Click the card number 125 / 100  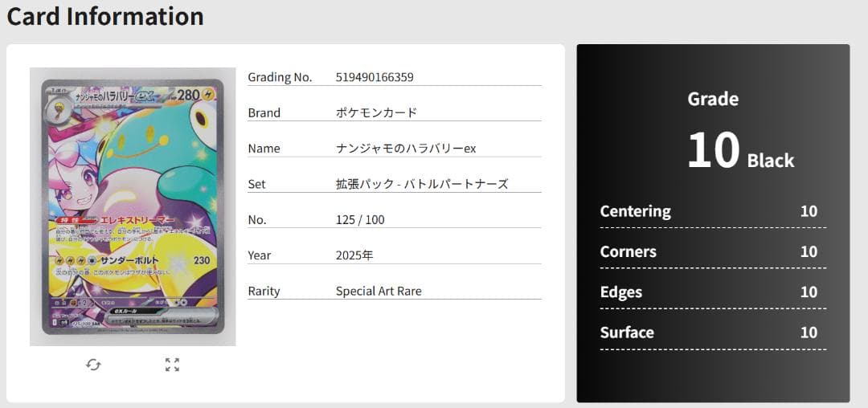click(x=360, y=219)
